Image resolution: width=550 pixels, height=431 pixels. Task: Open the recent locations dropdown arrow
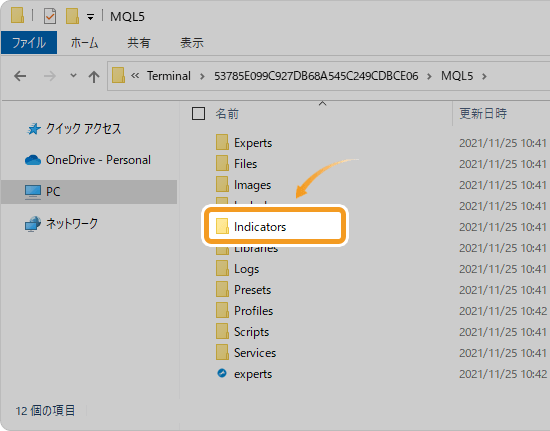[73, 75]
